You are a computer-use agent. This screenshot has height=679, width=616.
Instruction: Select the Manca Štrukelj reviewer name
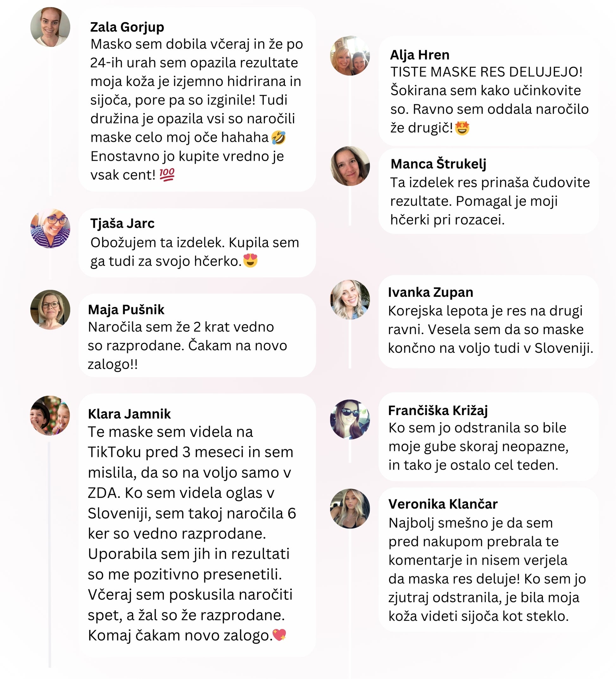(438, 164)
